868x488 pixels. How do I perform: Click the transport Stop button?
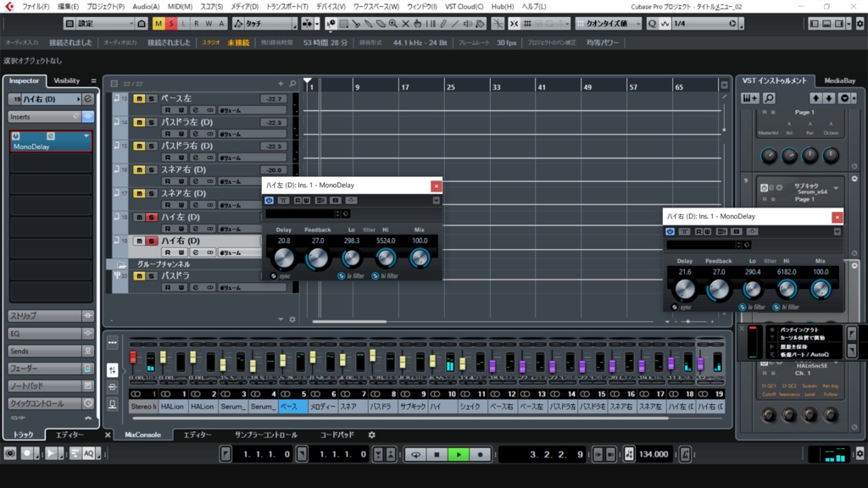tap(437, 454)
